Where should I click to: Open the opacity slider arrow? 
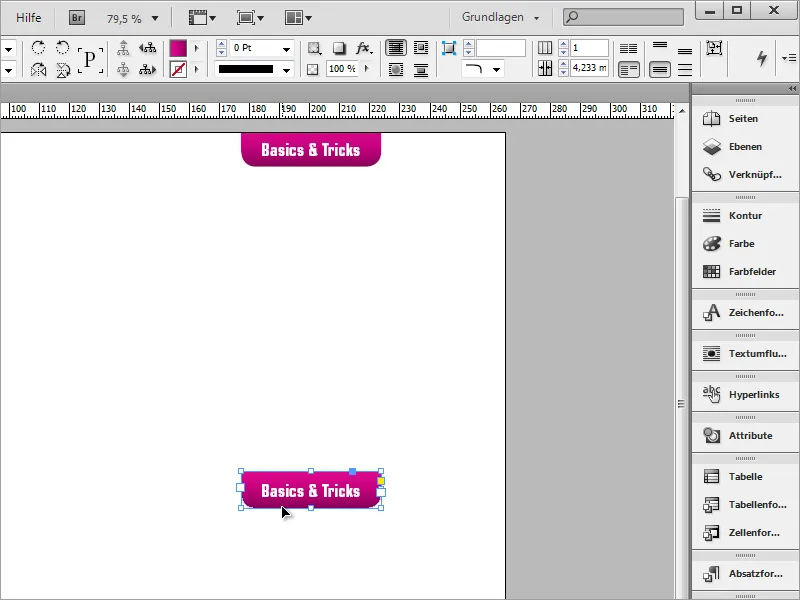pyautogui.click(x=366, y=69)
